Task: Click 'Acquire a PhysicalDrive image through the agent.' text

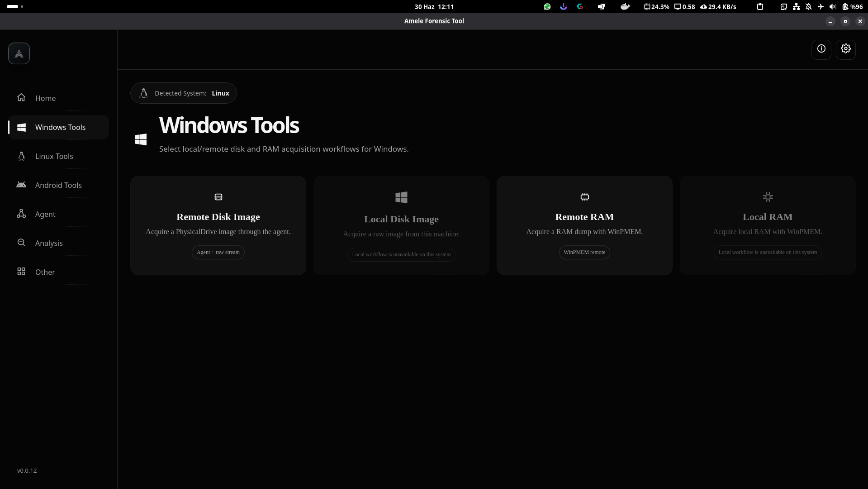Action: (218, 232)
